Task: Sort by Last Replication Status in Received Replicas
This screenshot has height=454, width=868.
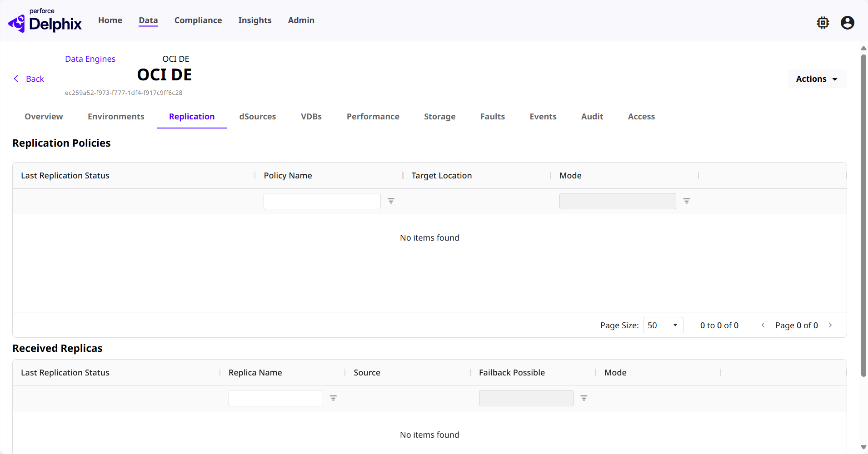Action: click(x=65, y=373)
